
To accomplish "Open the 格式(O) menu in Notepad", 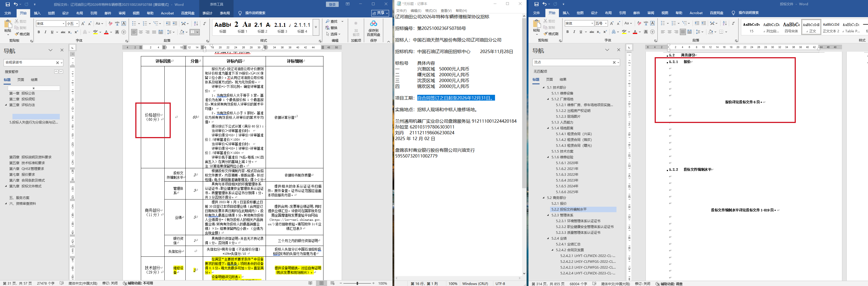I will tap(431, 11).
